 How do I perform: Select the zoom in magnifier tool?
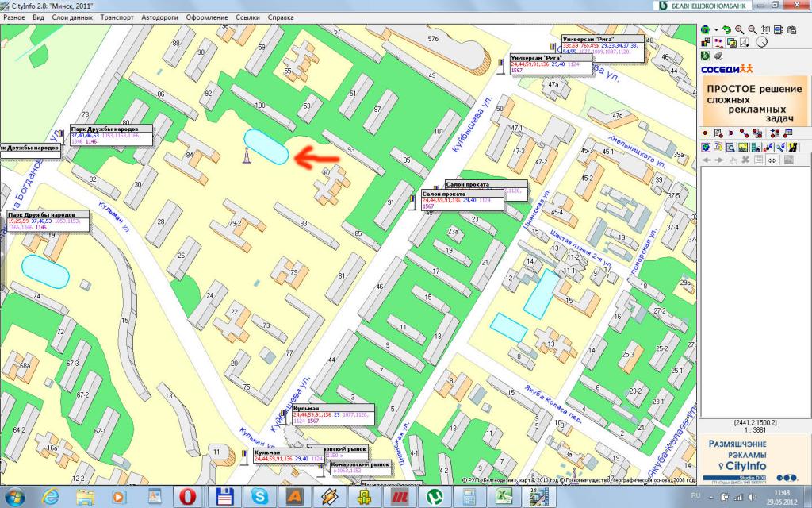740,30
